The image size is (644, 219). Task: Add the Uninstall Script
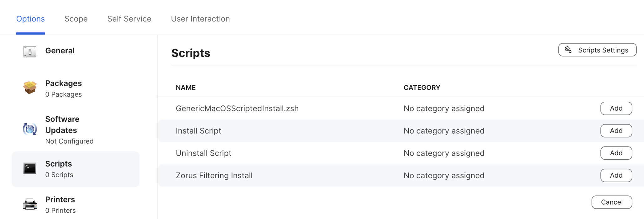point(616,153)
